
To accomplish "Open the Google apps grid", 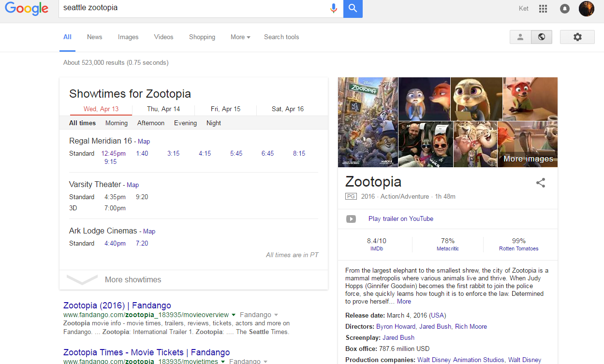I will pos(543,8).
